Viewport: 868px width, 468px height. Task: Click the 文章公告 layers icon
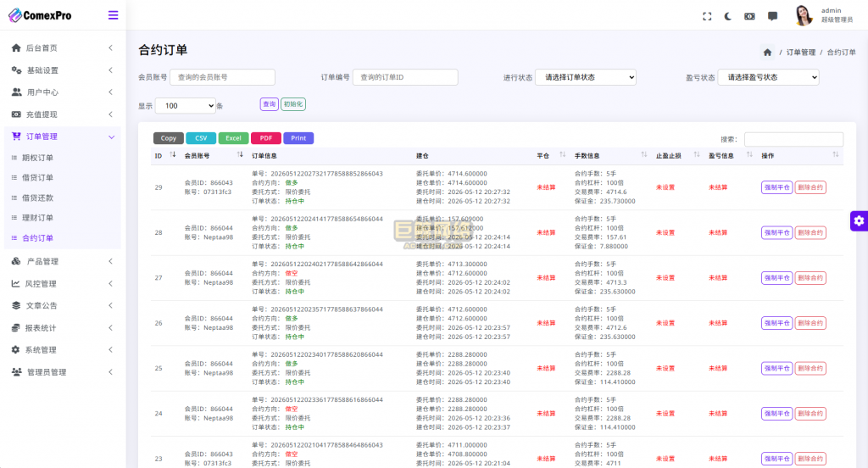(16, 305)
